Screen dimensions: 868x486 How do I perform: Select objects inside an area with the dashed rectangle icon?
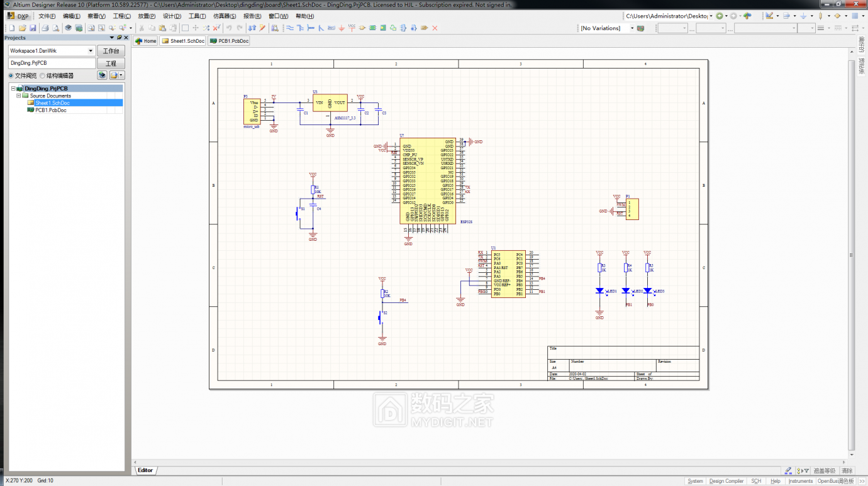(185, 28)
